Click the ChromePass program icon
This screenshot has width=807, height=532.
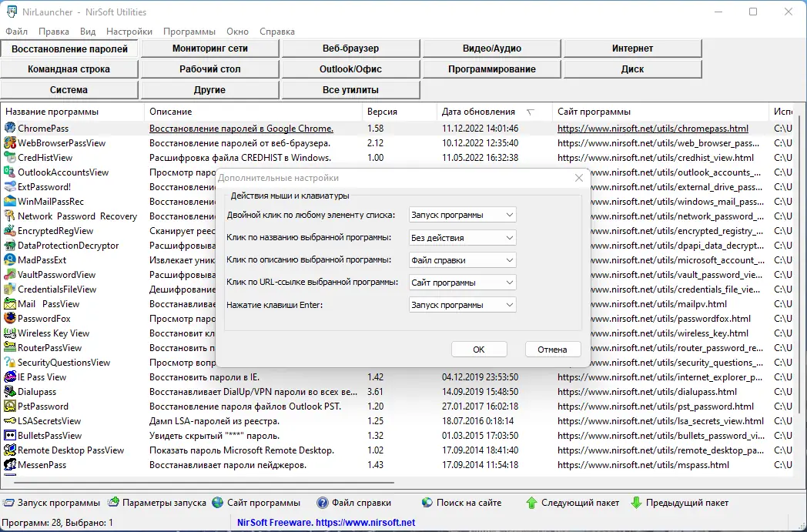pyautogui.click(x=10, y=128)
